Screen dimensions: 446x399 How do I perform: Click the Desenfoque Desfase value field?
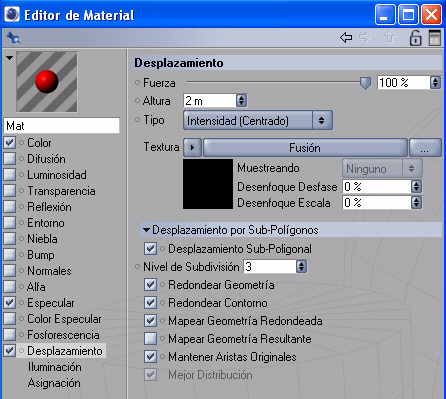[377, 186]
